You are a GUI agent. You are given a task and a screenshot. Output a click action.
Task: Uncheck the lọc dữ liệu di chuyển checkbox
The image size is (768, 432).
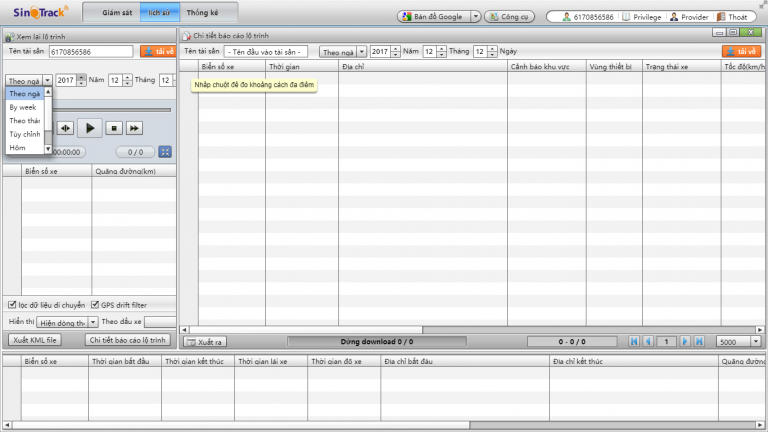[x=12, y=305]
